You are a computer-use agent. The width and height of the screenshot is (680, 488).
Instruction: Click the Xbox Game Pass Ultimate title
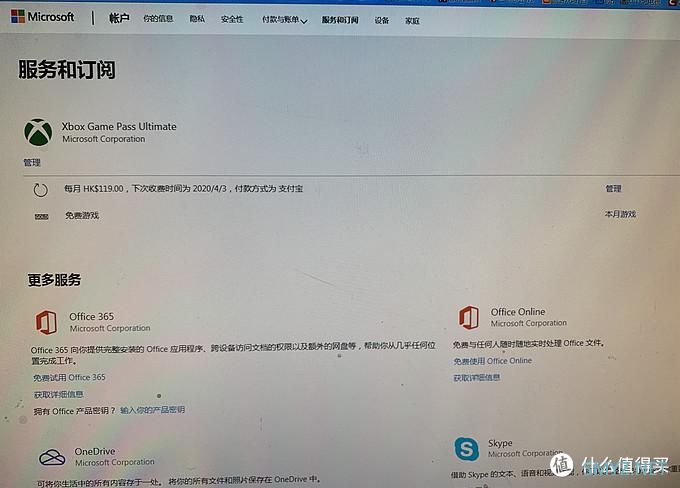[x=119, y=127]
